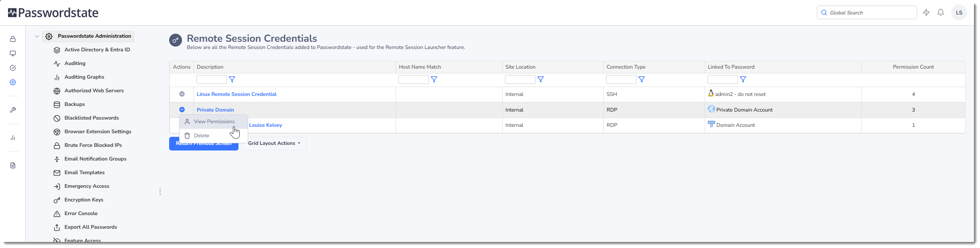980x248 pixels.
Task: Apply filter icon for Description column
Action: 232,79
